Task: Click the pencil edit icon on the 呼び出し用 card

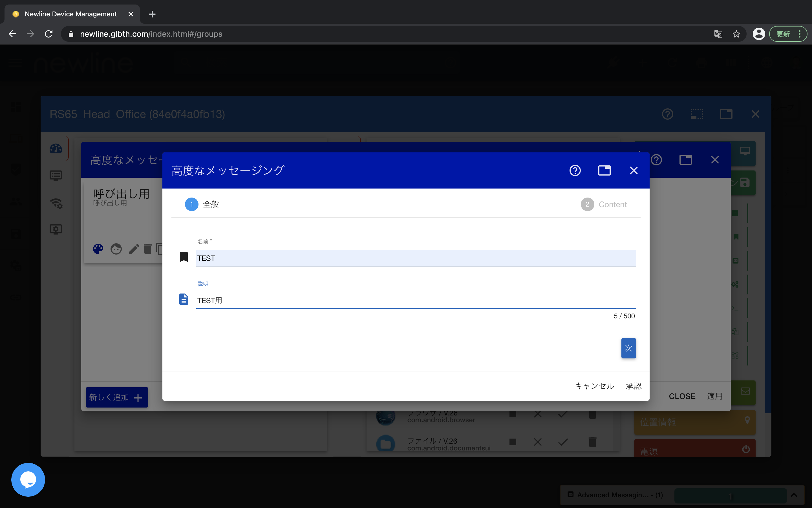Action: [134, 249]
